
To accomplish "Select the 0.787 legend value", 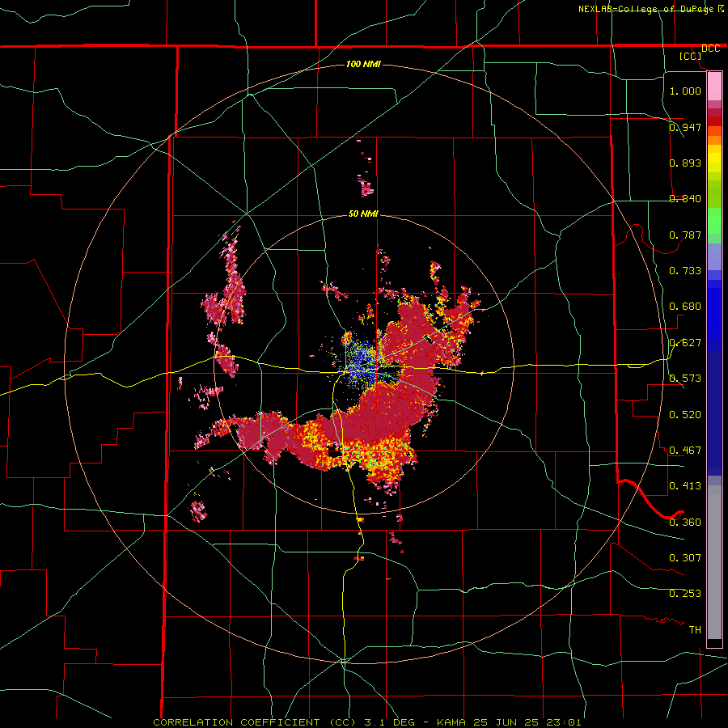I will (x=685, y=235).
